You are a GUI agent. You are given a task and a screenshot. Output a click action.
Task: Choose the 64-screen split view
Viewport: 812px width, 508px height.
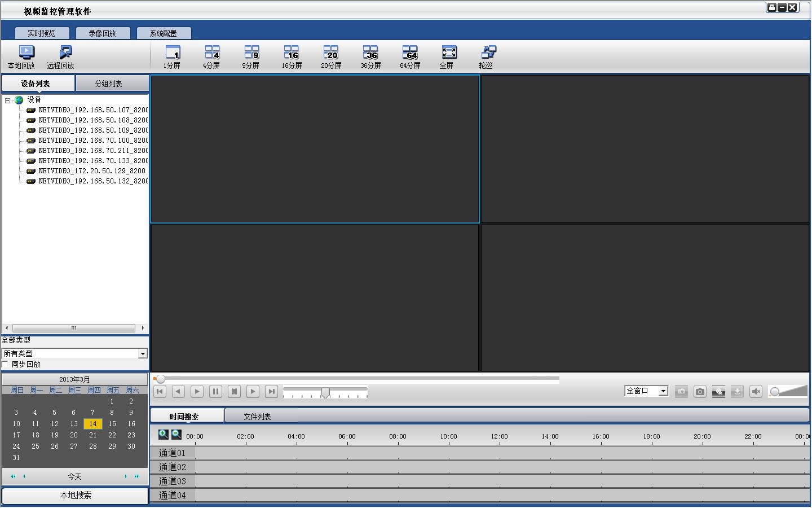point(410,57)
